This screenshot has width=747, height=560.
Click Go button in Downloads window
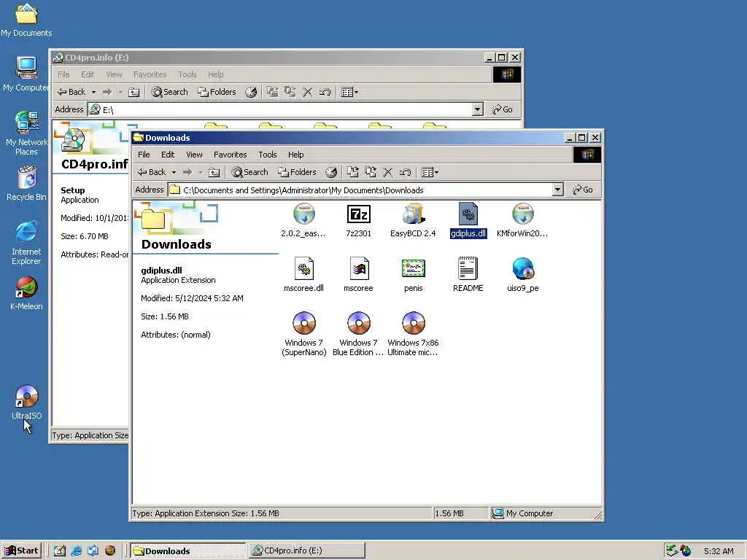(x=583, y=190)
